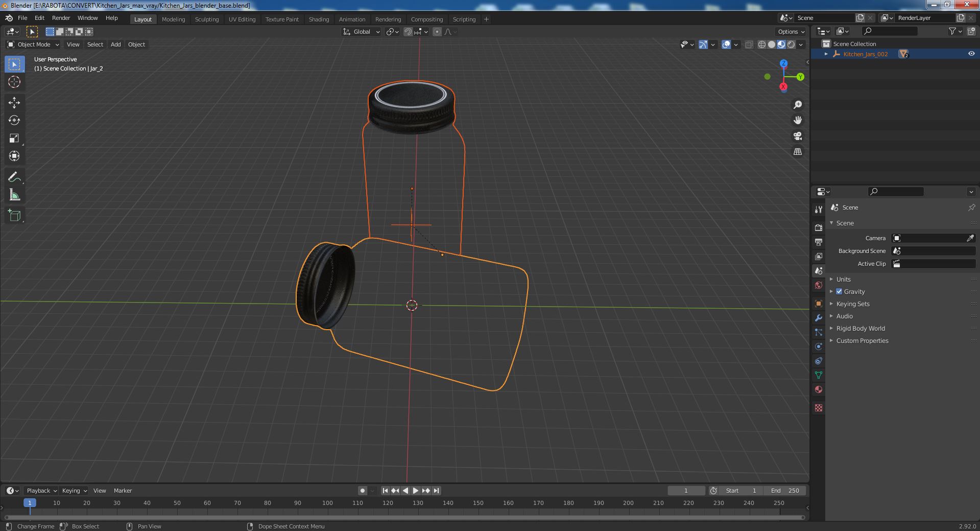980x531 pixels.
Task: Activate the Select Box tool
Action: click(14, 64)
